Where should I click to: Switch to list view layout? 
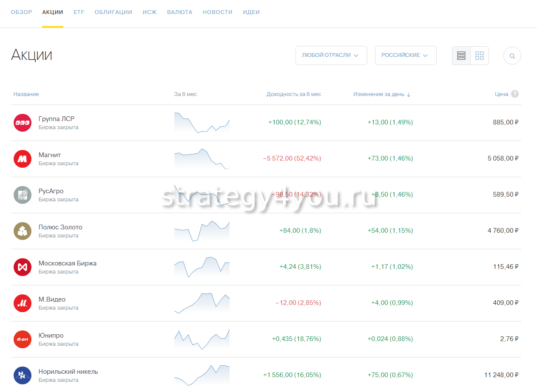click(x=461, y=56)
